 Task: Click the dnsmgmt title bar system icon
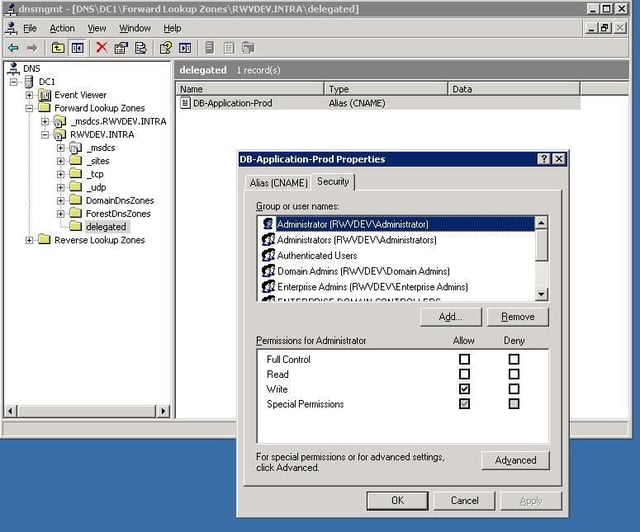pyautogui.click(x=11, y=9)
